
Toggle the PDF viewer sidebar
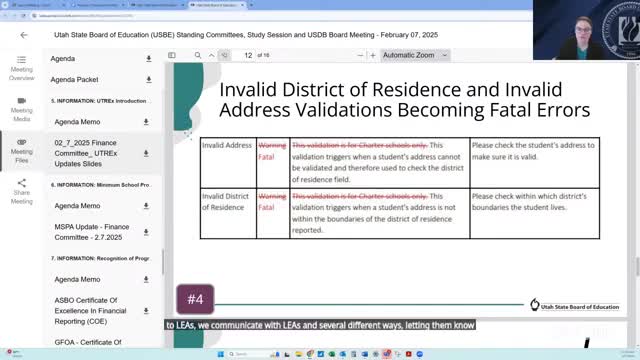pyautogui.click(x=172, y=55)
